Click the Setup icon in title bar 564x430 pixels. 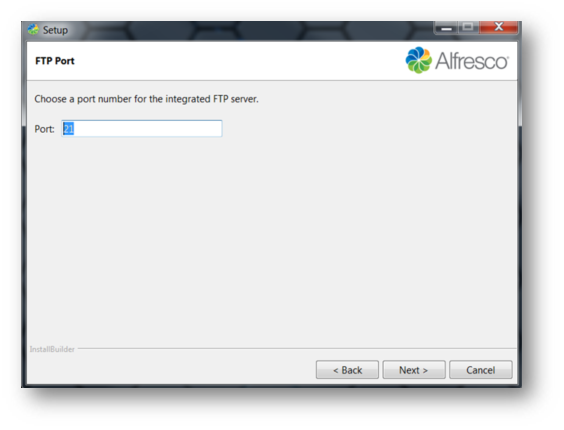(33, 30)
